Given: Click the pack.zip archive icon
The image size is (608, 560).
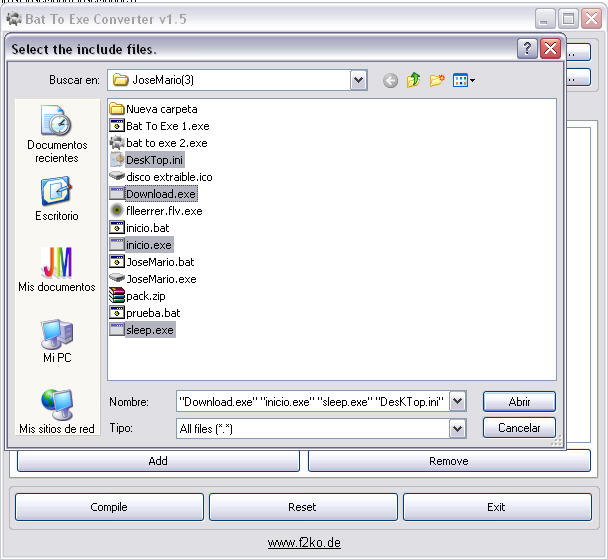Looking at the screenshot, I should pyautogui.click(x=117, y=296).
